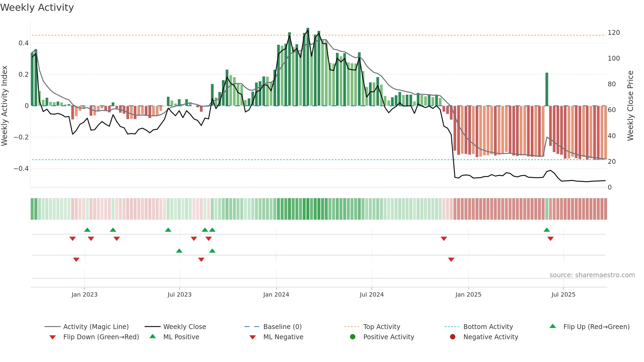This screenshot has height=362, width=644.
Task: Click the 120 right axis price label
Action: [x=614, y=32]
